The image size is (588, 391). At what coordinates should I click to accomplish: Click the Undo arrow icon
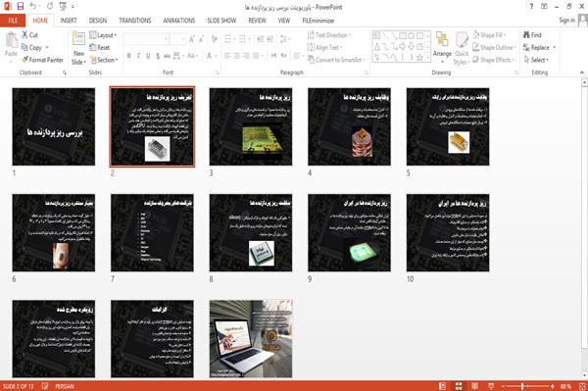pyautogui.click(x=33, y=7)
